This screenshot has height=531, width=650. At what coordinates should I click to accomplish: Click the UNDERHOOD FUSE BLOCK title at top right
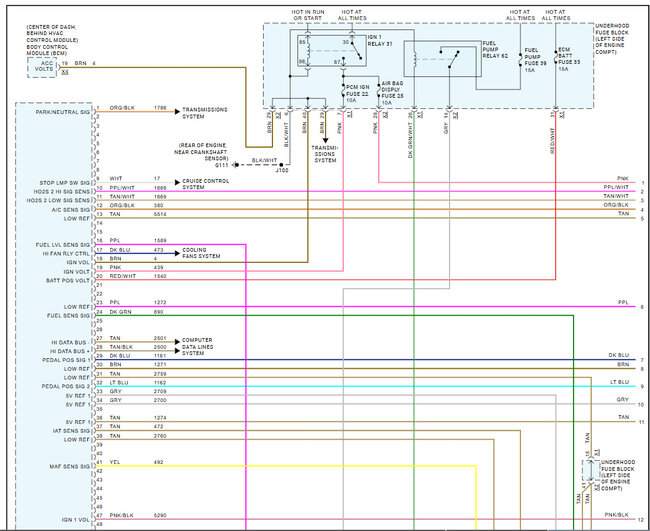[x=612, y=39]
